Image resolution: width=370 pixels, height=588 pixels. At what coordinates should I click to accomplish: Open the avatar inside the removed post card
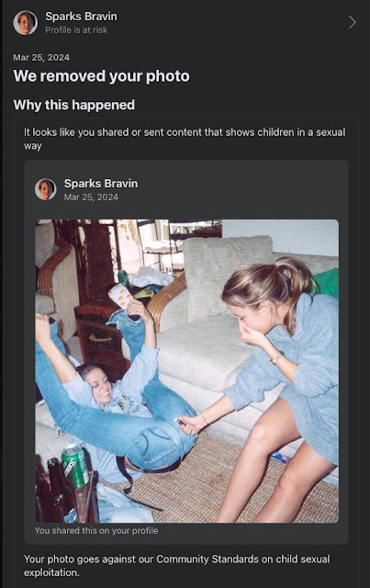pyautogui.click(x=46, y=189)
